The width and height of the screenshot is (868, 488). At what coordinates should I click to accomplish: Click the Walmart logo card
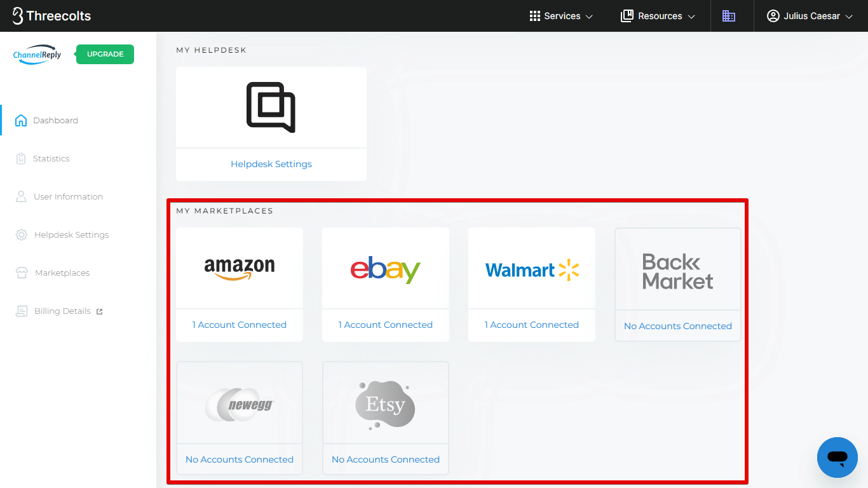point(532,269)
